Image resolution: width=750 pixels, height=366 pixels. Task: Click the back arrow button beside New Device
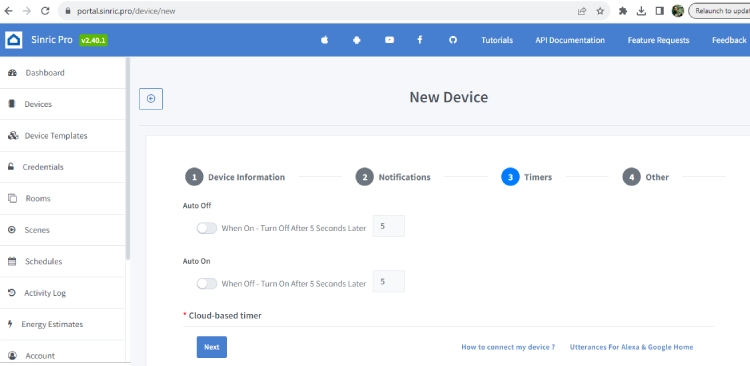pos(151,99)
